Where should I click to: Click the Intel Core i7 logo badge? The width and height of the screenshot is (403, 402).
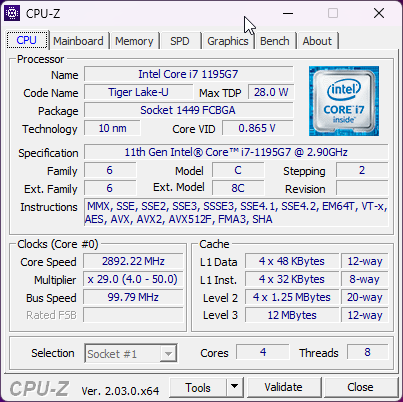coord(344,101)
